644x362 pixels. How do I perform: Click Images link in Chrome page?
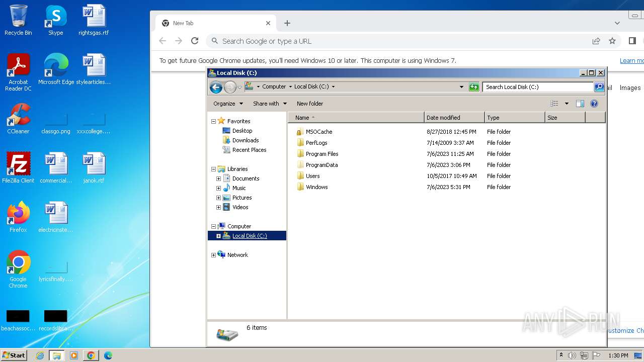[x=630, y=87]
